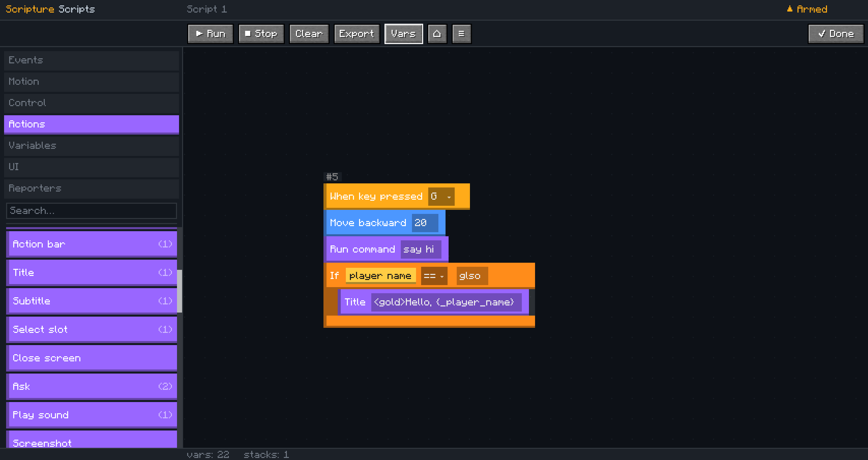Select the 'player name' reporter block
The height and width of the screenshot is (460, 868).
coord(381,276)
